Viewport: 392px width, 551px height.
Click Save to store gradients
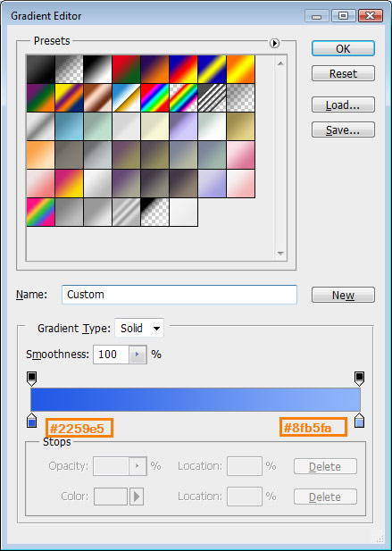click(343, 129)
